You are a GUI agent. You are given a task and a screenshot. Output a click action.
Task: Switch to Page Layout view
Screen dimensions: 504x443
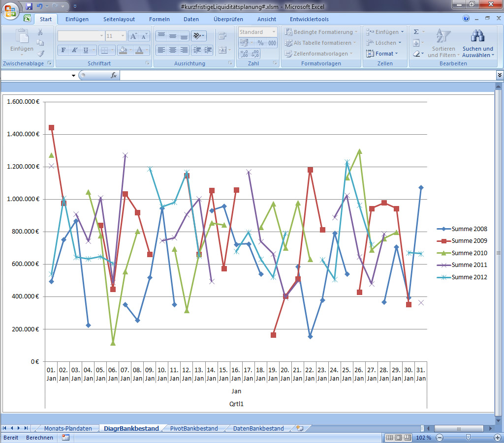(x=399, y=438)
